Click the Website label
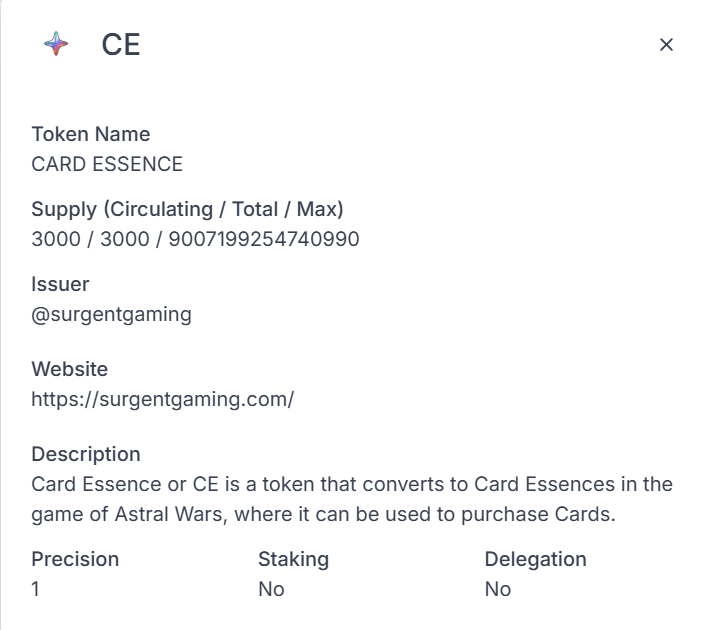Viewport: 717px width, 630px height. point(70,369)
